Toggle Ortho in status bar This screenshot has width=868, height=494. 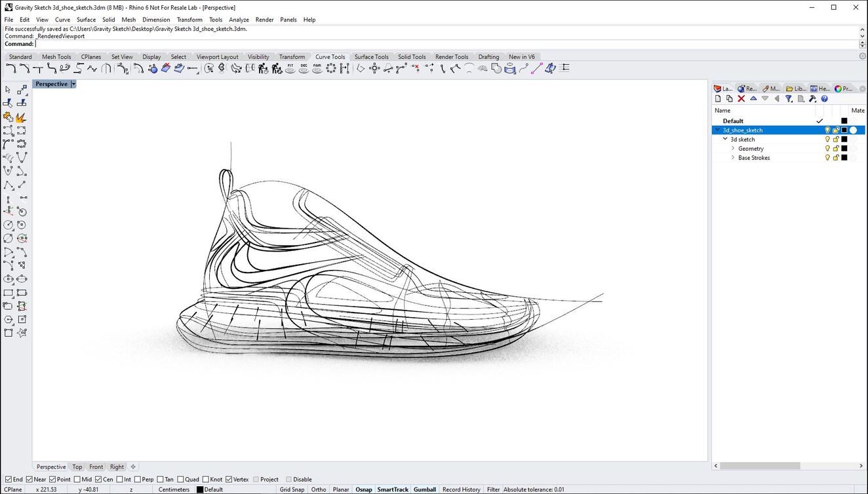[319, 489]
